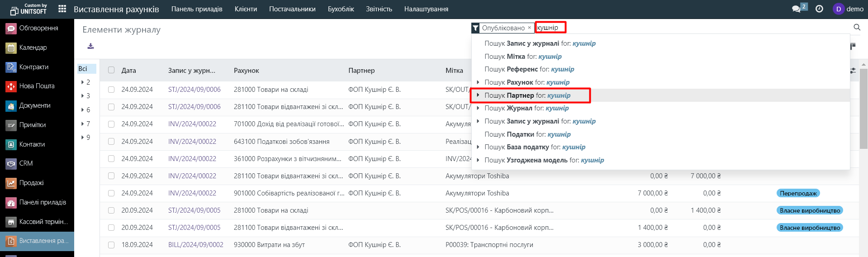Tick the select-all checkbox in header
The width and height of the screenshot is (868, 257).
(111, 70)
